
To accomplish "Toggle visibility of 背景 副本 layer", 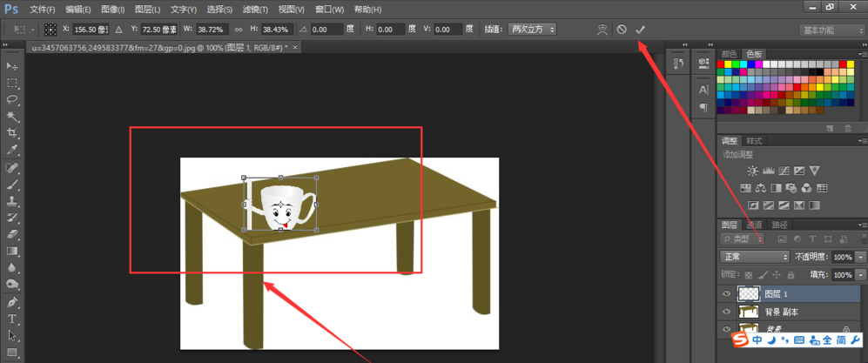I will [727, 311].
